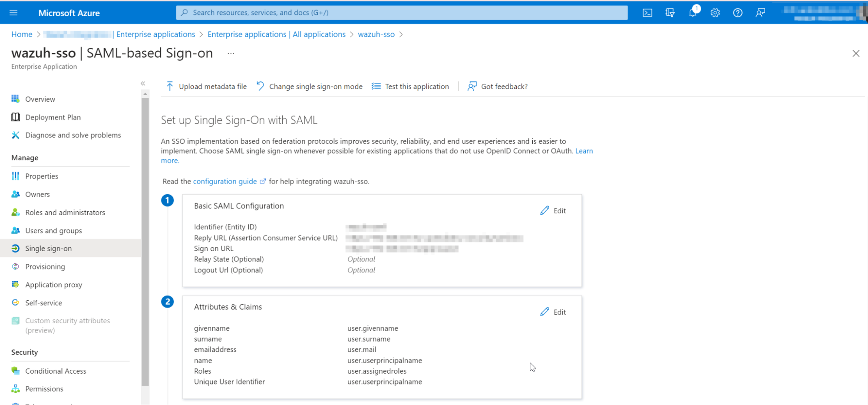868x405 pixels.
Task: Open wazuh-sso breadcrumb link
Action: (376, 34)
